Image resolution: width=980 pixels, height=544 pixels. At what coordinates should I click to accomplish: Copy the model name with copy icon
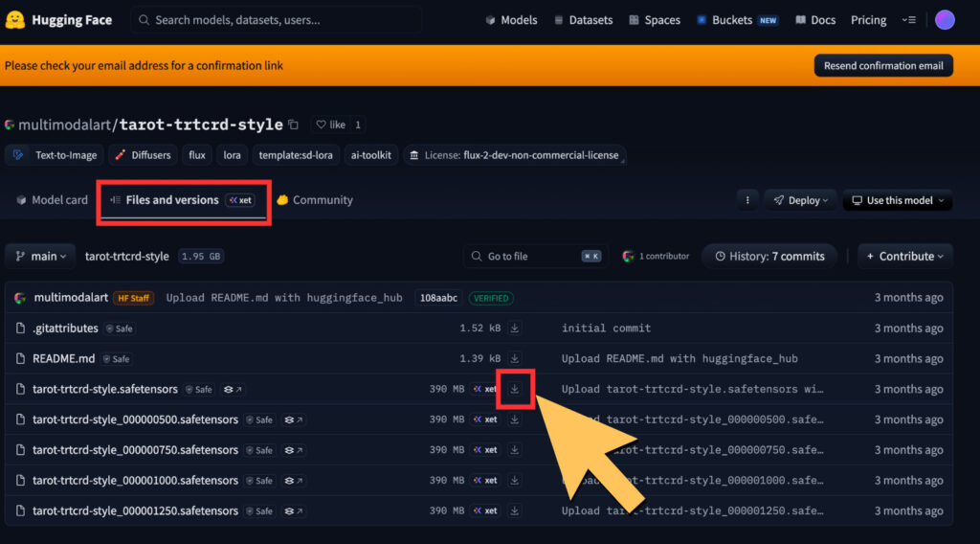click(294, 125)
